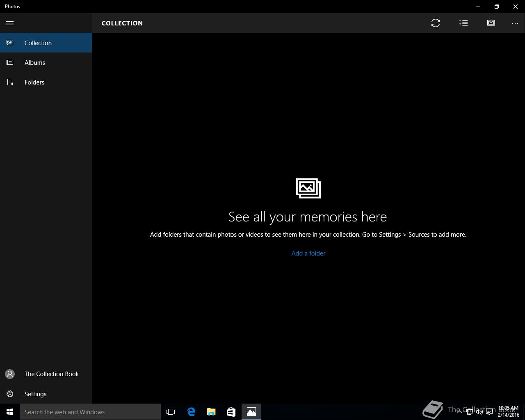Screen dimensions: 525x420
Task: Click the Windows Start button
Action: [10, 412]
